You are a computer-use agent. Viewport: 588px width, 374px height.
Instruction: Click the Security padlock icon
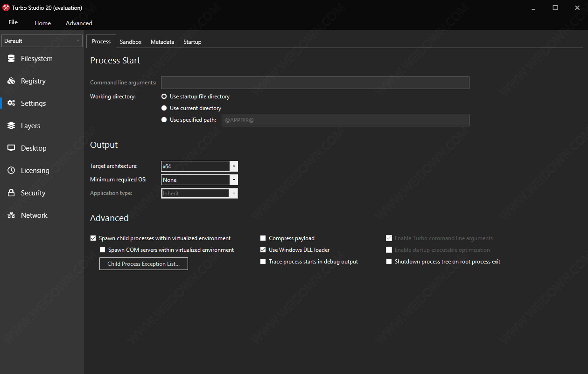click(11, 193)
